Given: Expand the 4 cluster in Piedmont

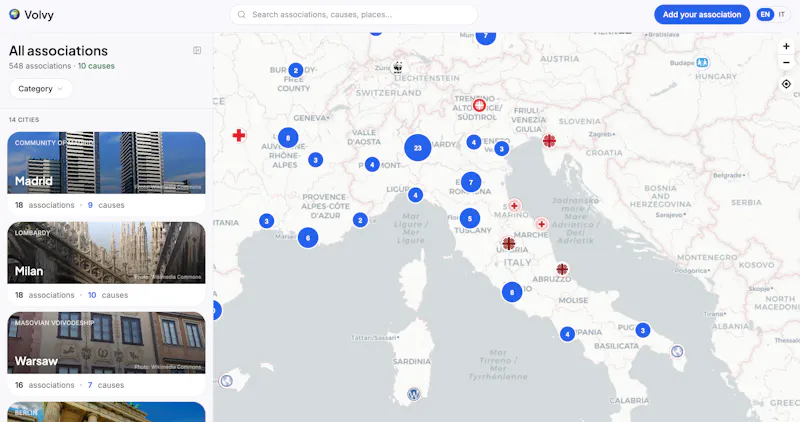Looking at the screenshot, I should tap(372, 164).
